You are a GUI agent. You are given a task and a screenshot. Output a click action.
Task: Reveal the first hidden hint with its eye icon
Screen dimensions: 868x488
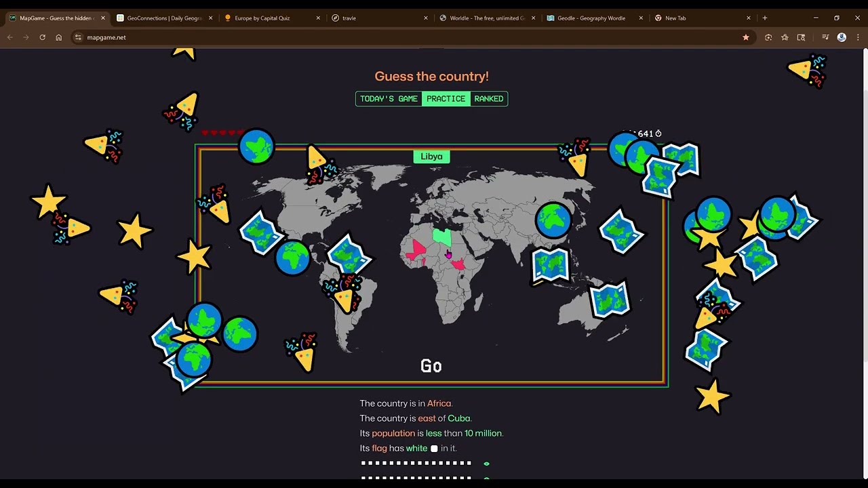point(486,464)
